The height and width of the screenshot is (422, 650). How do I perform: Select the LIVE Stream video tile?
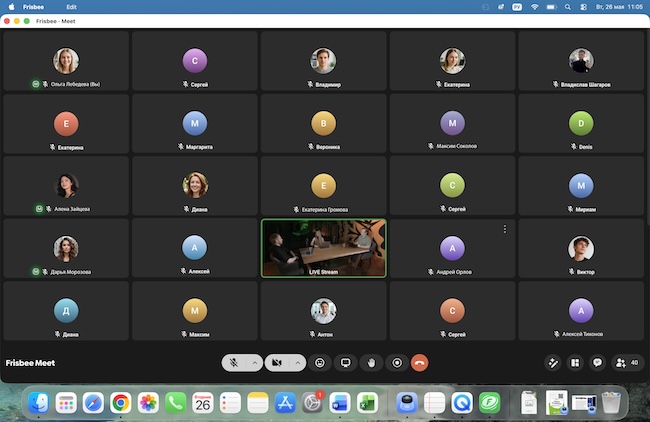click(x=323, y=248)
